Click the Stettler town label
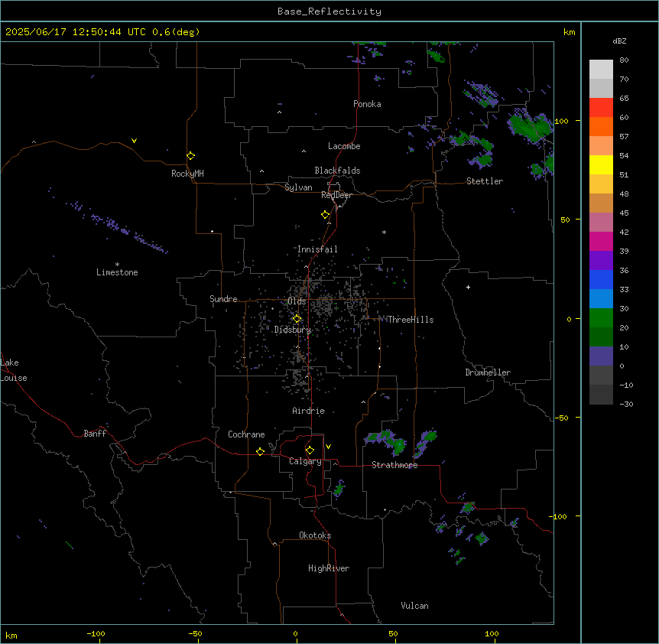659x644 pixels. 485,181
